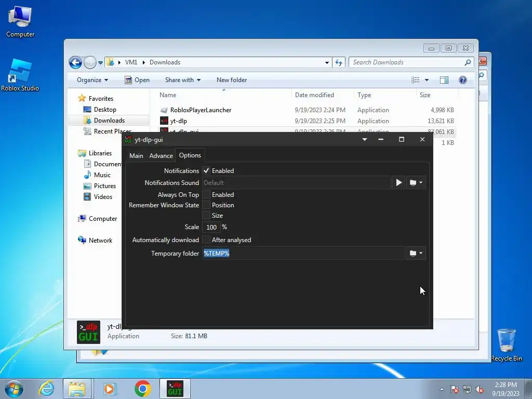Open Explorer Help icon
This screenshot has width=532, height=399.
click(463, 80)
